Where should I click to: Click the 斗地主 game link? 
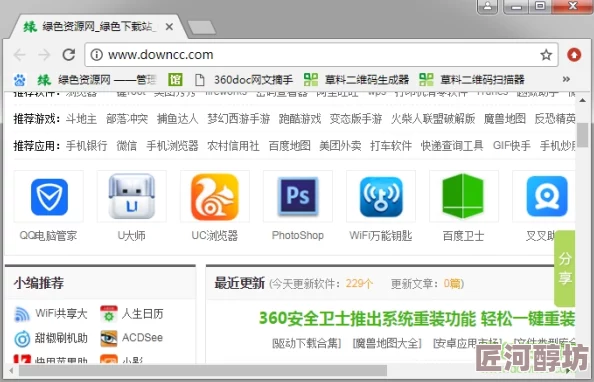tap(81, 119)
